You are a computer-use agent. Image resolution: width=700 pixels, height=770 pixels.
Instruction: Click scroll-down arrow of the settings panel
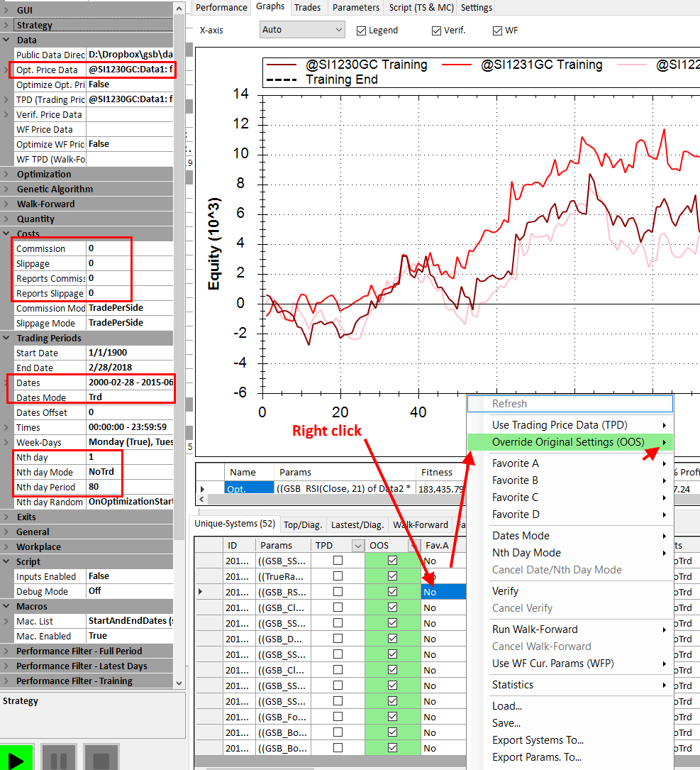tap(179, 682)
